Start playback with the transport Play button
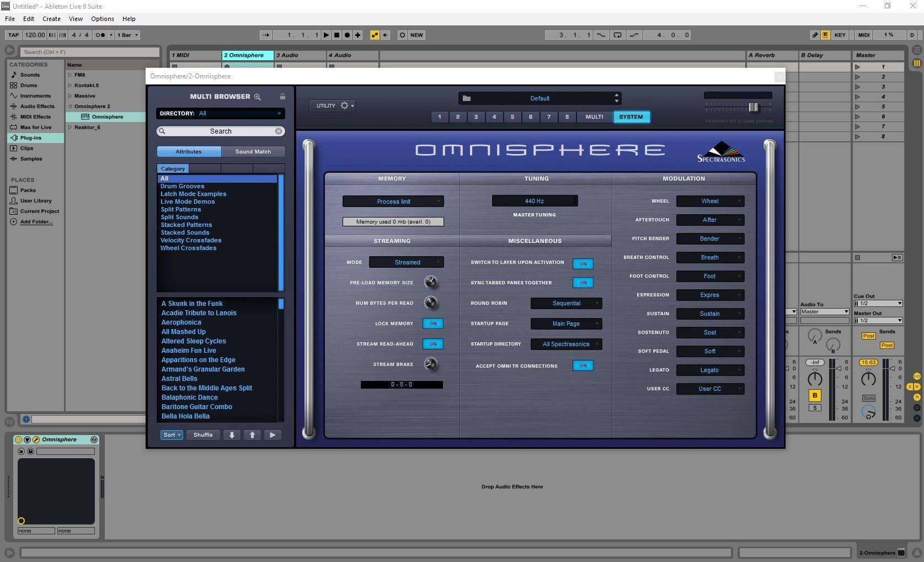Viewport: 924px width, 562px height. coord(326,35)
